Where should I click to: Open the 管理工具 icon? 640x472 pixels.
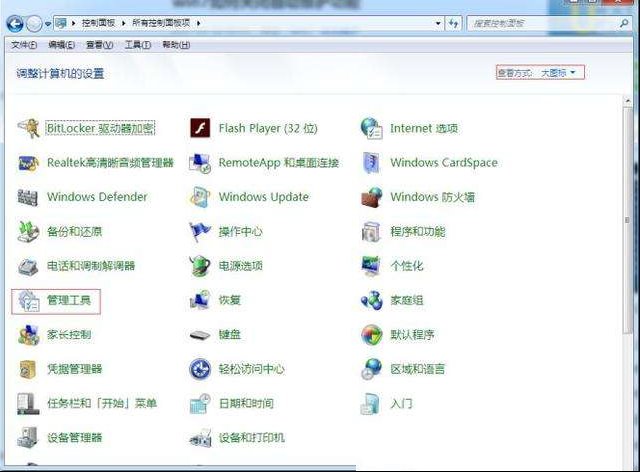click(29, 301)
